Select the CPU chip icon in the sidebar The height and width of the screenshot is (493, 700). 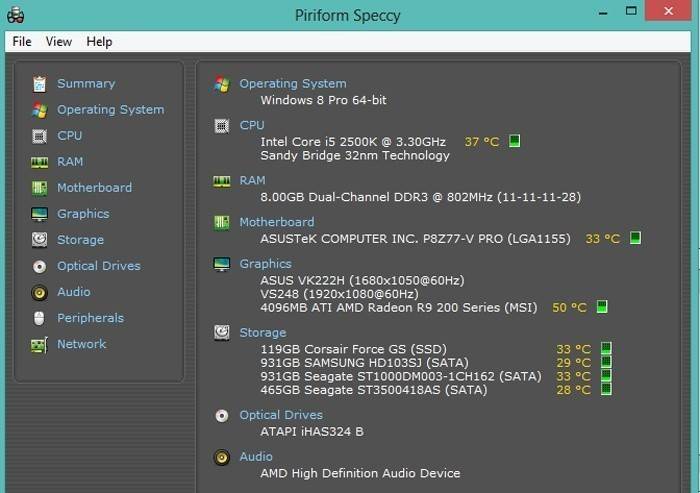39,136
